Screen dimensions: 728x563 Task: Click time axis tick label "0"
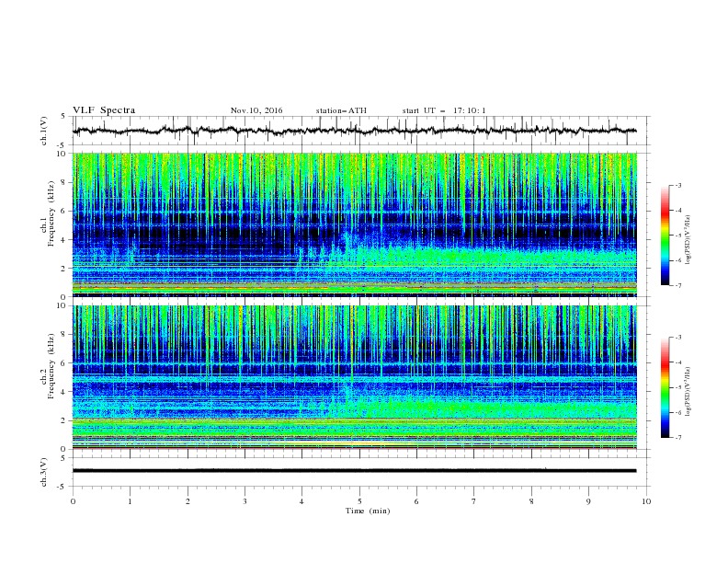[73, 501]
